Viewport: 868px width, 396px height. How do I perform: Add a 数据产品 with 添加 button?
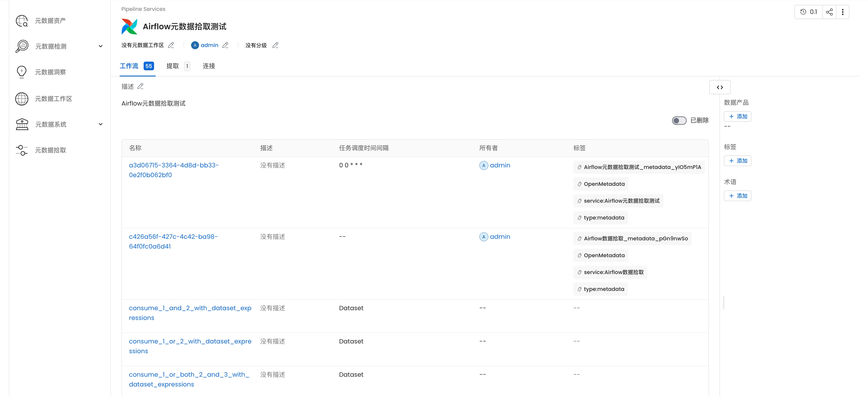click(737, 117)
